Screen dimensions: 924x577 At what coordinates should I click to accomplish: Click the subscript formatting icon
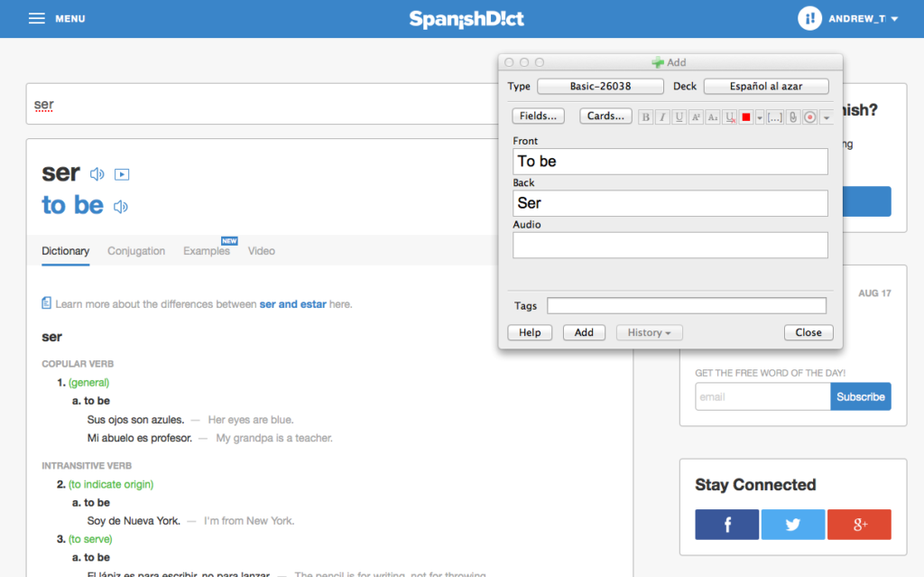(712, 117)
